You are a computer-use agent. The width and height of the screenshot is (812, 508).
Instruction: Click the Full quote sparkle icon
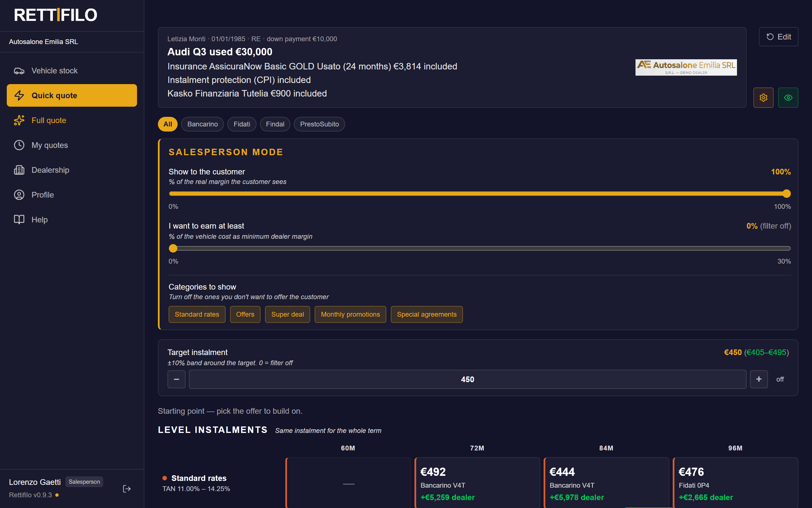[x=19, y=120]
